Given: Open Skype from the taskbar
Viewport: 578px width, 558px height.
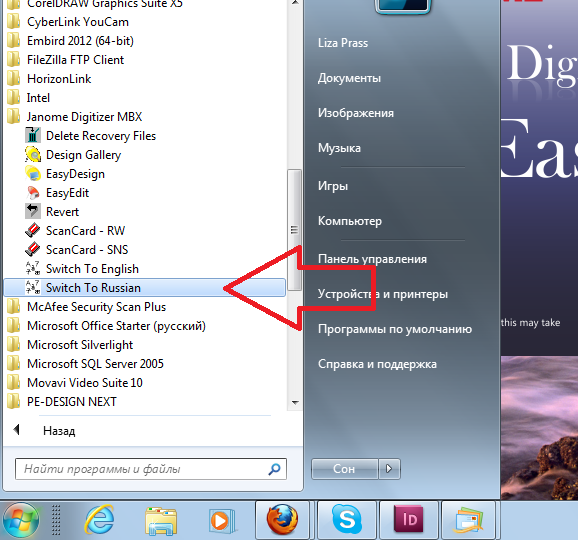Looking at the screenshot, I should tap(347, 520).
